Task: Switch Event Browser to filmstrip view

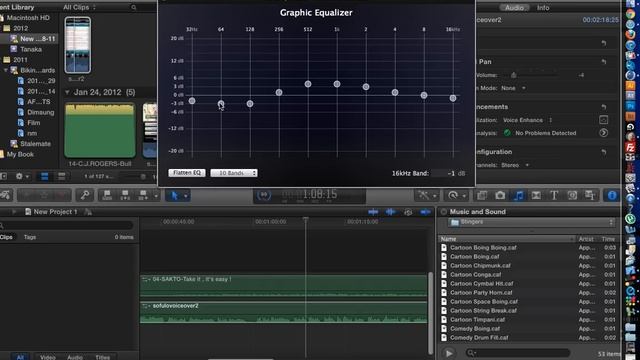Action: pyautogui.click(x=44, y=176)
